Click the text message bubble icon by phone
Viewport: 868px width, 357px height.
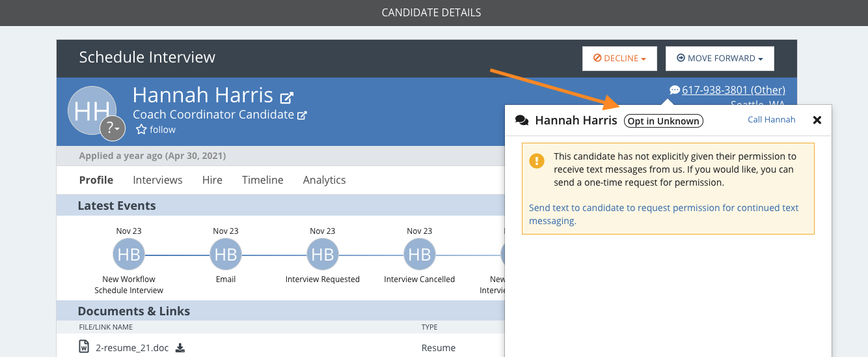pyautogui.click(x=675, y=90)
